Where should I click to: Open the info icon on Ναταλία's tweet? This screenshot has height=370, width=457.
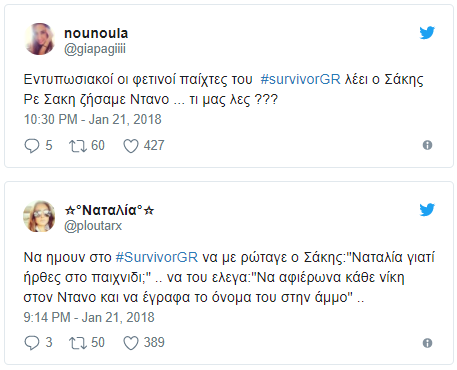pyautogui.click(x=427, y=343)
